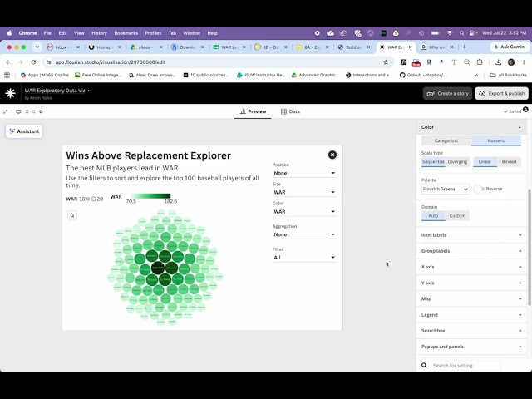Select Categorical color mode
Viewport: 532px width, 399px height.
click(446, 140)
